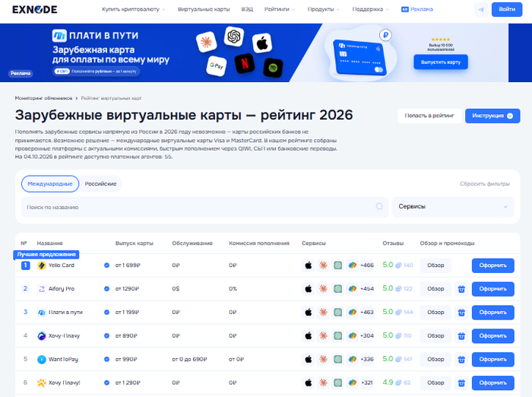The height and width of the screenshot is (397, 532).
Task: Click Сбросить фильтры link
Action: coord(485,184)
